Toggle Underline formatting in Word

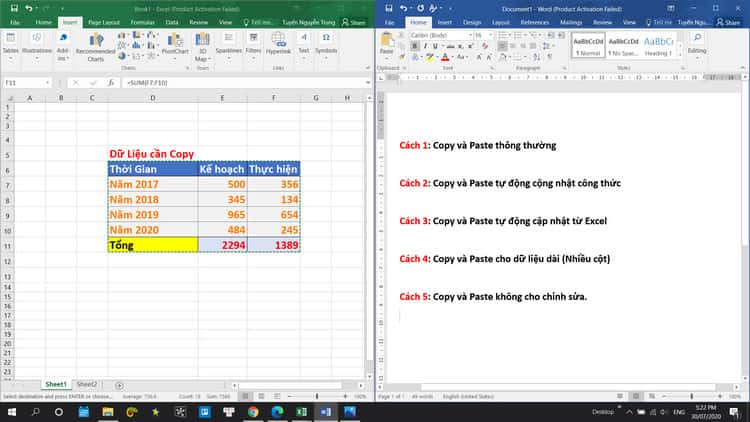pyautogui.click(x=435, y=46)
